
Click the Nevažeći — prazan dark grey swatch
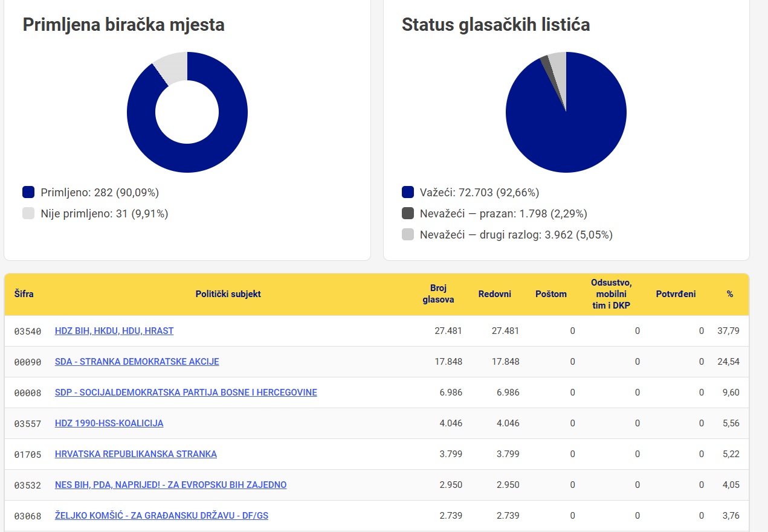click(x=408, y=213)
